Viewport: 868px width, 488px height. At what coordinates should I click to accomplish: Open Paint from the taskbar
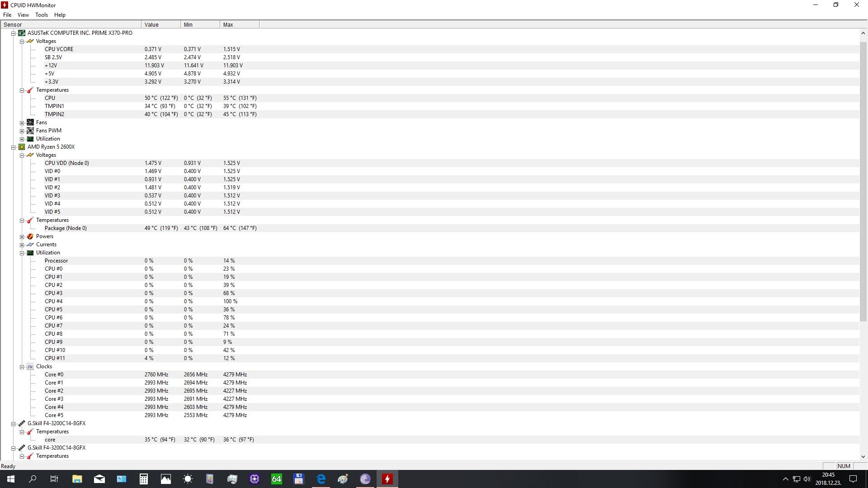tap(343, 479)
